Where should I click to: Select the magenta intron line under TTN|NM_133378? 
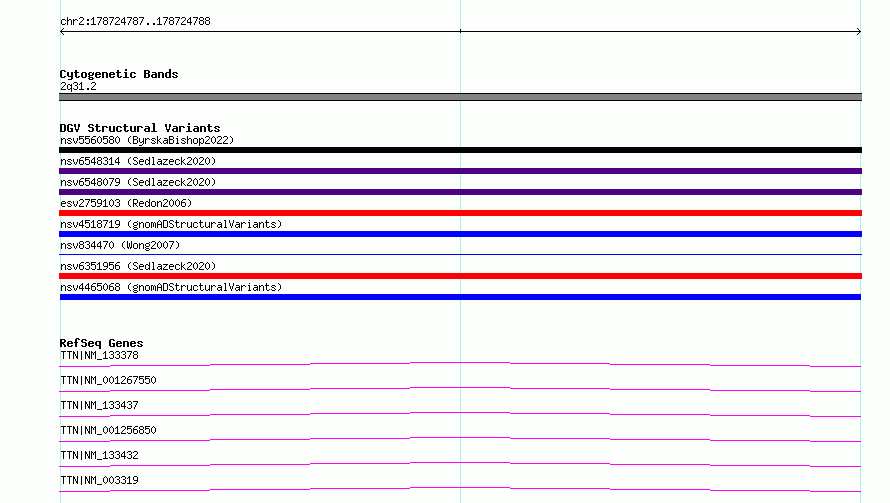[x=460, y=362]
